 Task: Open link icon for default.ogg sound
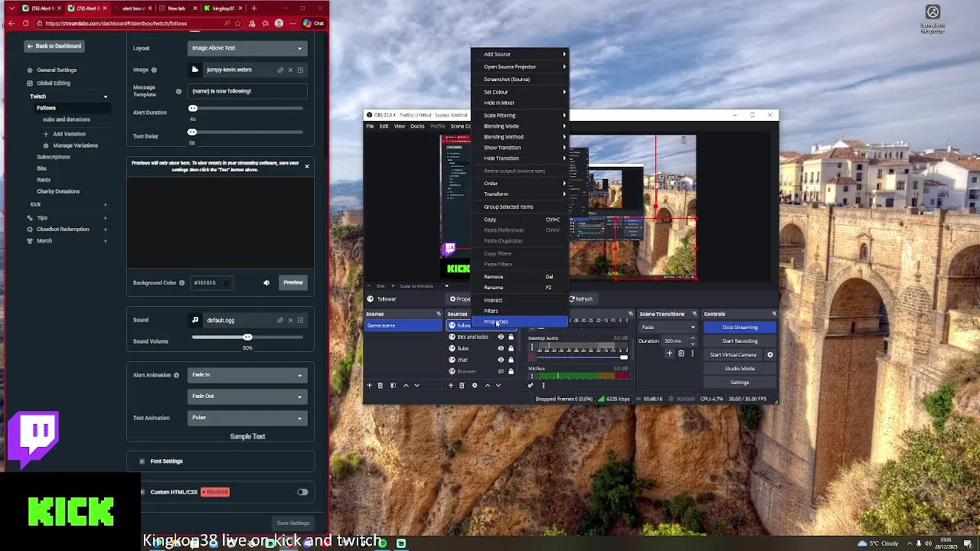[x=280, y=320]
